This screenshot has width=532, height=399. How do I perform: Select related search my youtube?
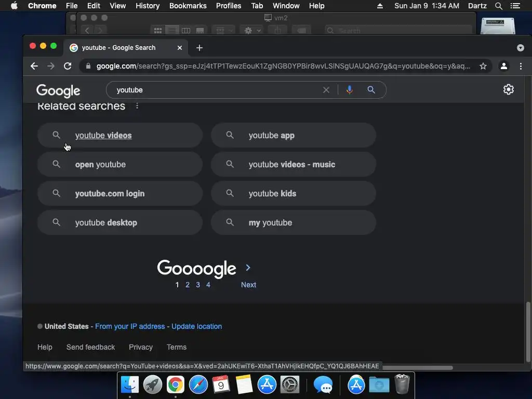click(x=294, y=222)
